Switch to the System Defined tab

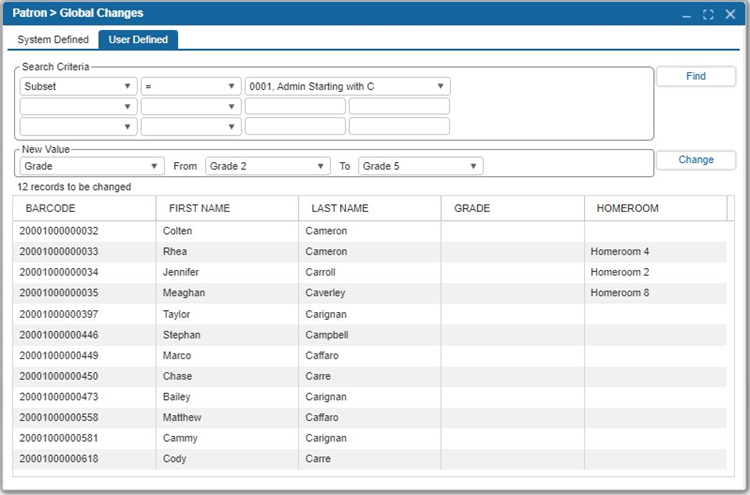53,40
